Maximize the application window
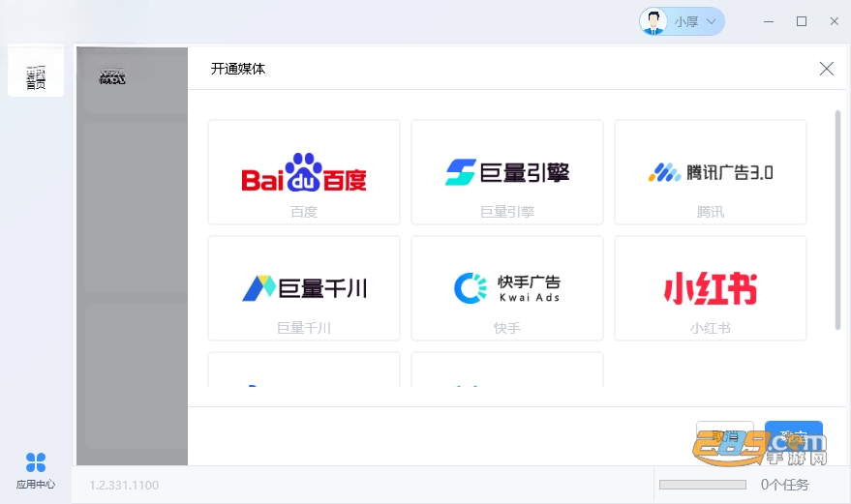 tap(801, 21)
